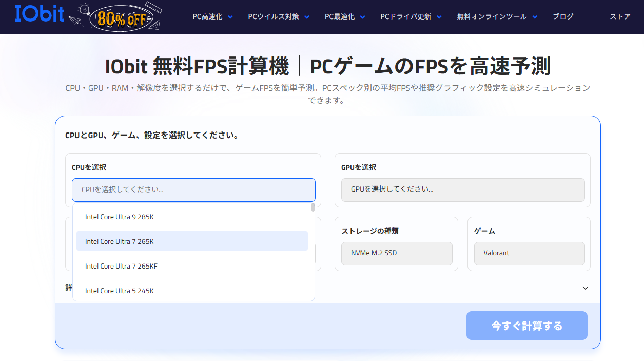Click the IObit logo
This screenshot has width=644, height=361.
point(40,14)
